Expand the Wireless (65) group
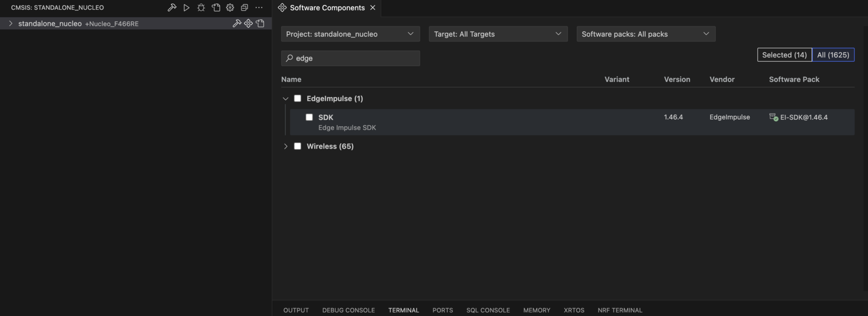The height and width of the screenshot is (316, 868). tap(285, 146)
